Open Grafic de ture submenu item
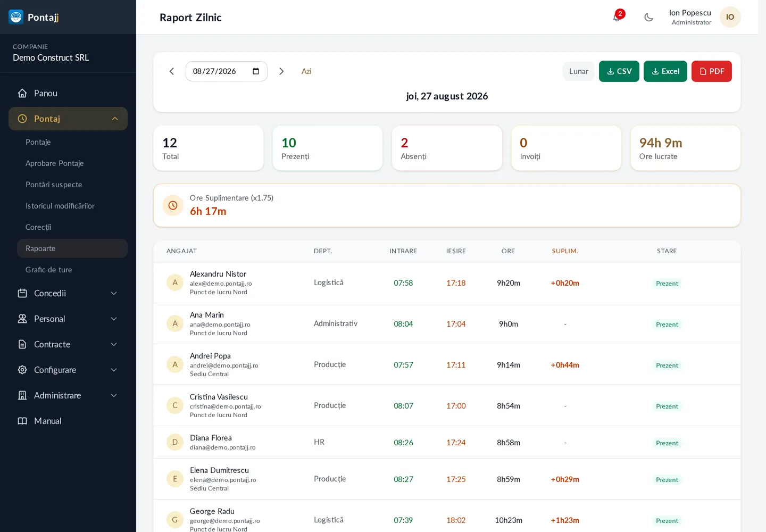The width and height of the screenshot is (766, 532). pos(72,270)
